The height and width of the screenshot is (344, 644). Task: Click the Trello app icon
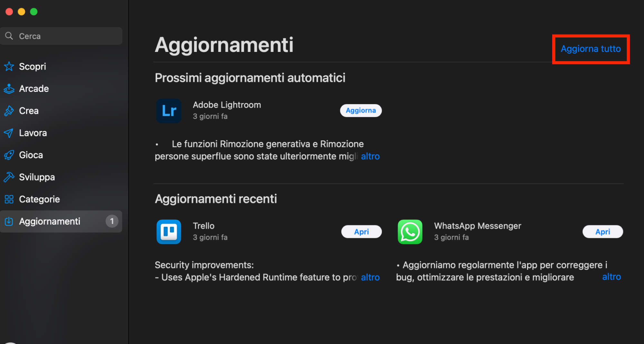tap(168, 231)
